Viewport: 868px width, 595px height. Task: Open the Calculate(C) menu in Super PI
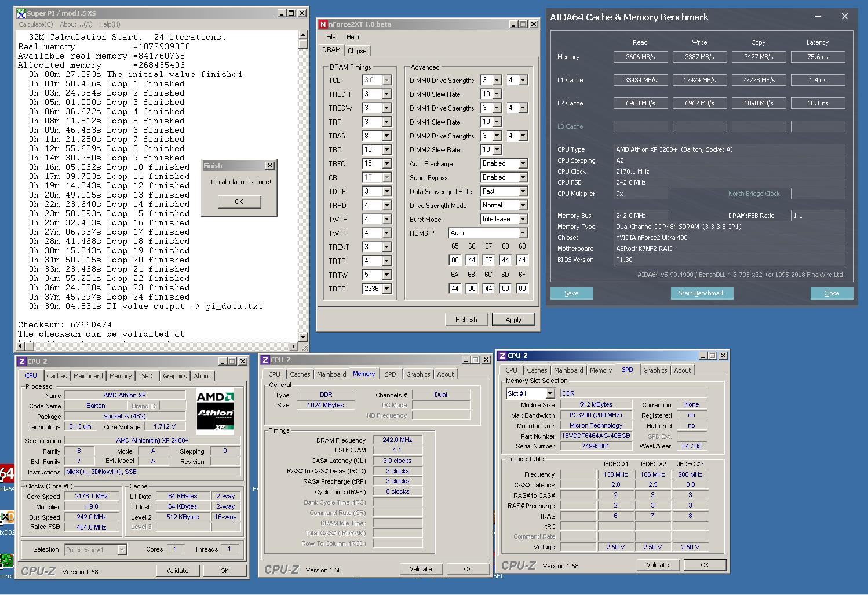click(35, 24)
